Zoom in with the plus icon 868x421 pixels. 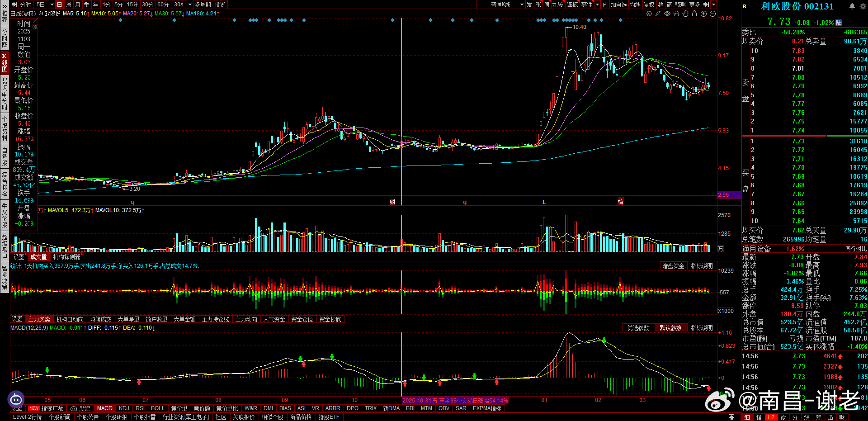coord(703,14)
